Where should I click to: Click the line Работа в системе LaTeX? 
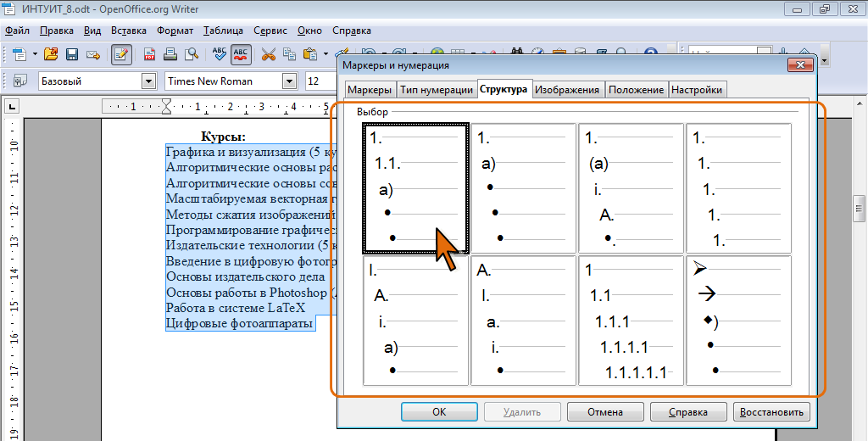click(236, 308)
